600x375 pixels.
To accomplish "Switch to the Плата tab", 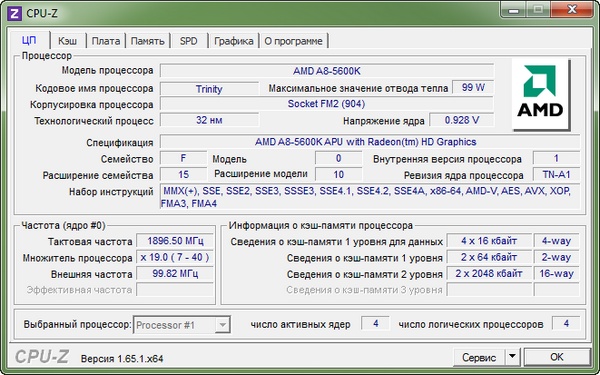I will click(106, 41).
